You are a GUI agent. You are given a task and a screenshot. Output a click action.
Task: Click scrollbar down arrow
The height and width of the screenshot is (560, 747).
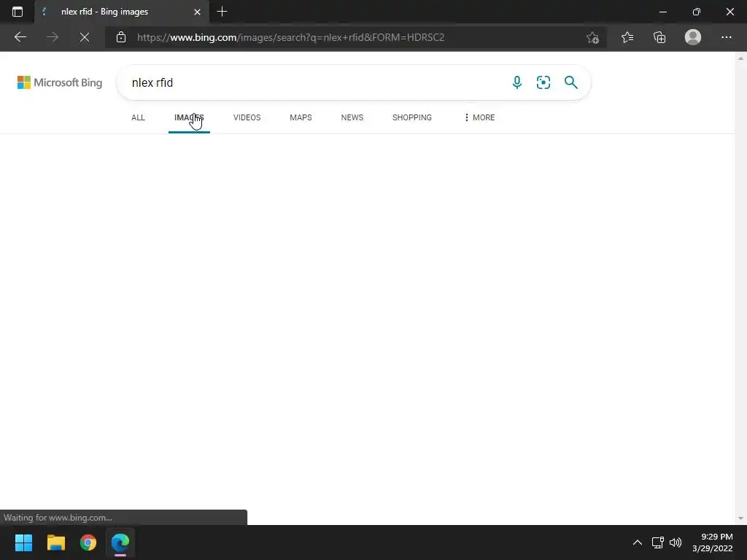coord(740,518)
